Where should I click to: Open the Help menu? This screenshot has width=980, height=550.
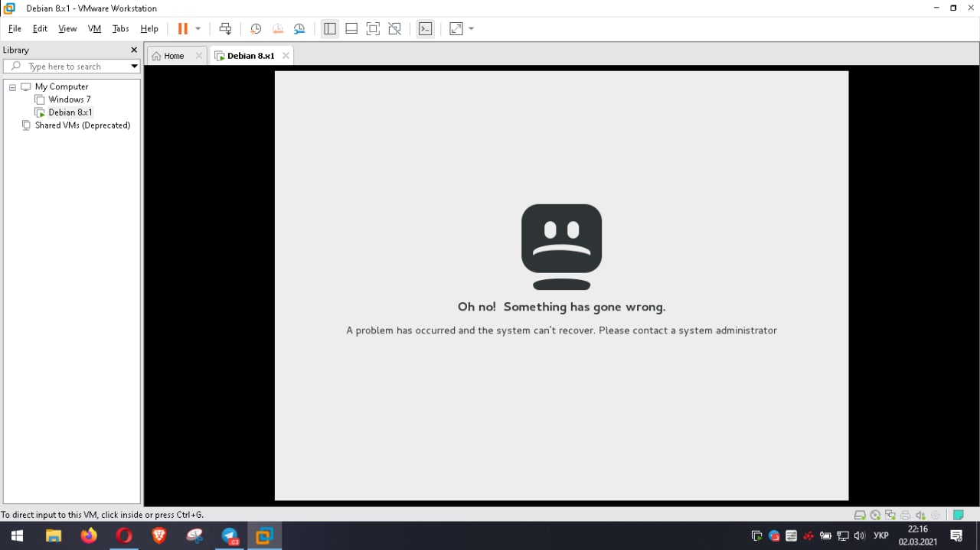tap(149, 28)
